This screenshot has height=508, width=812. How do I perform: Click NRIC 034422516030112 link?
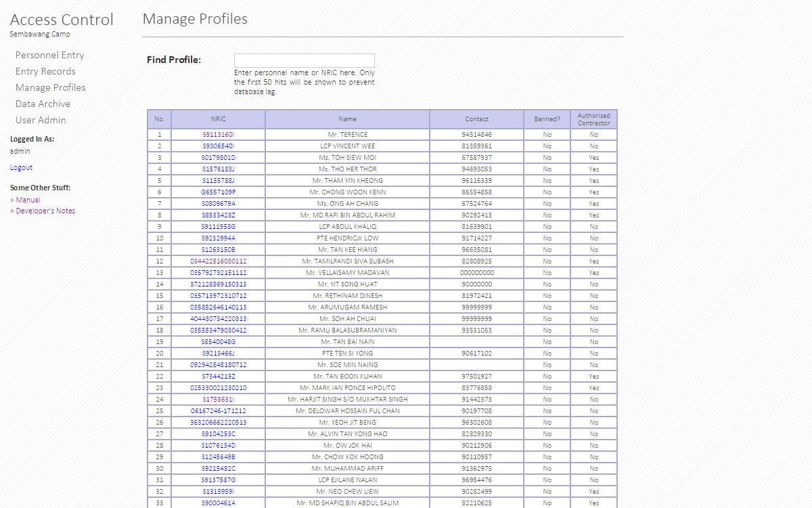(x=218, y=261)
